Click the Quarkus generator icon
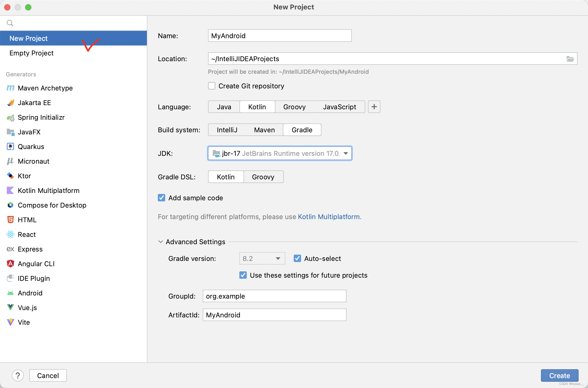588x388 pixels. point(10,147)
